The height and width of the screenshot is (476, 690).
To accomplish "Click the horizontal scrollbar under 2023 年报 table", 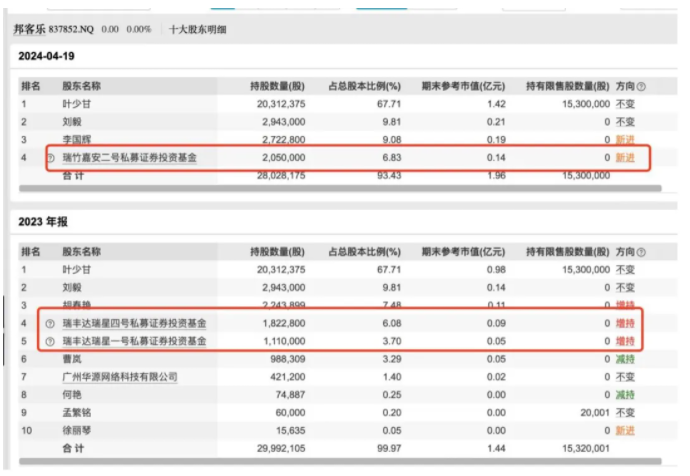I will [340, 461].
